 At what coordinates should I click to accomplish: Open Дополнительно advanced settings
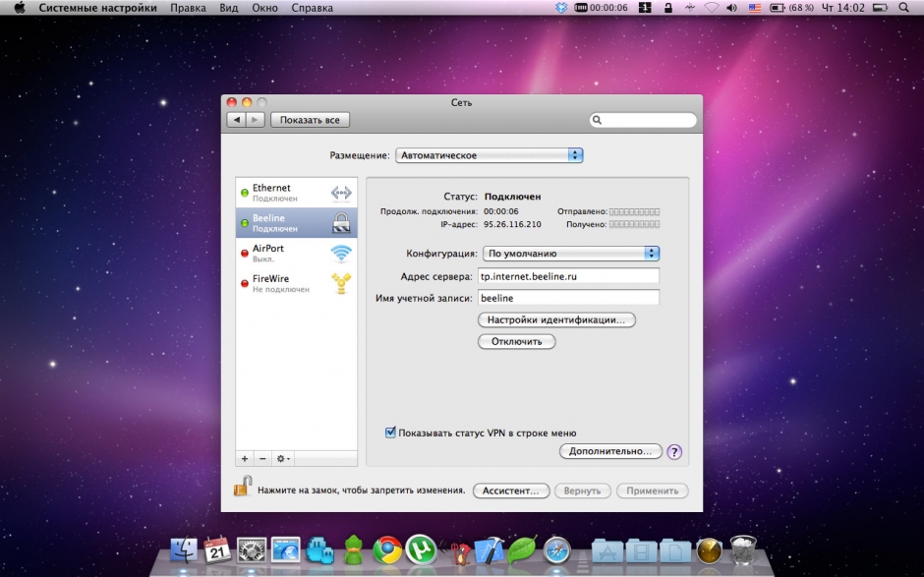(x=610, y=451)
